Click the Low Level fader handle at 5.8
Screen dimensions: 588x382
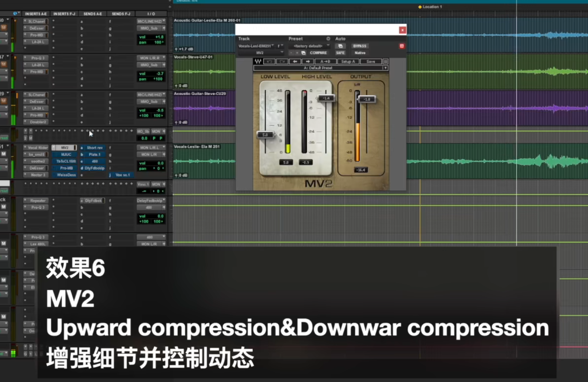point(265,134)
